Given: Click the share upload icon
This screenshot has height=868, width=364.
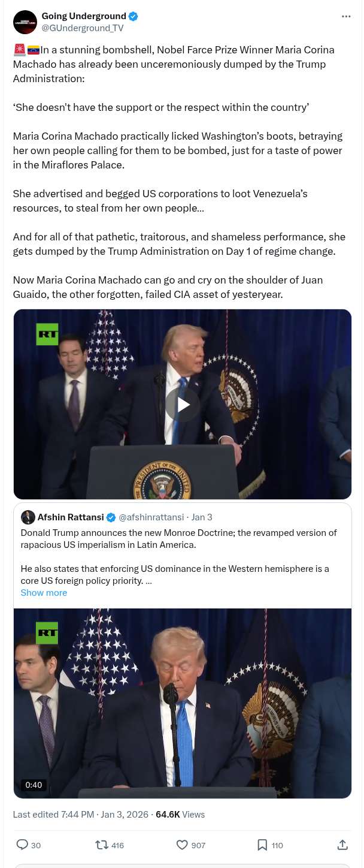Looking at the screenshot, I should 342,845.
